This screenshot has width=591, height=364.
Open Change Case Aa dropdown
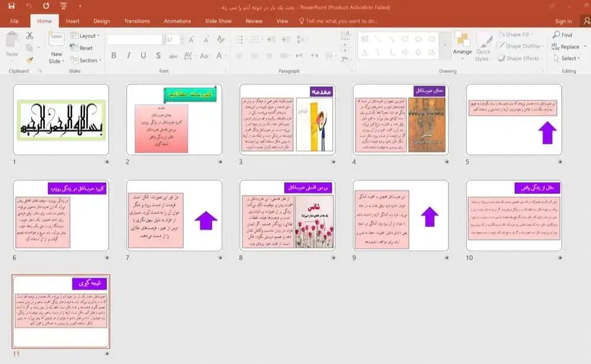tap(206, 56)
